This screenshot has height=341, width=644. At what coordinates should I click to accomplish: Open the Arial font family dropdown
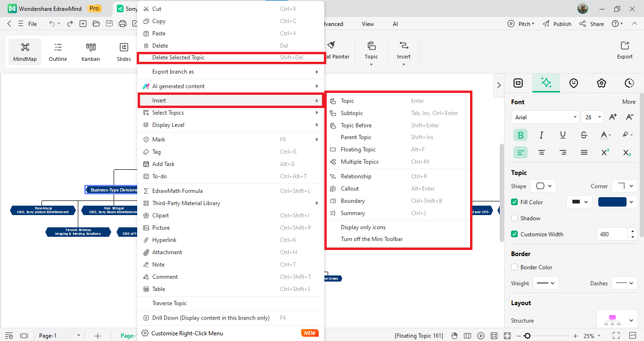[545, 117]
